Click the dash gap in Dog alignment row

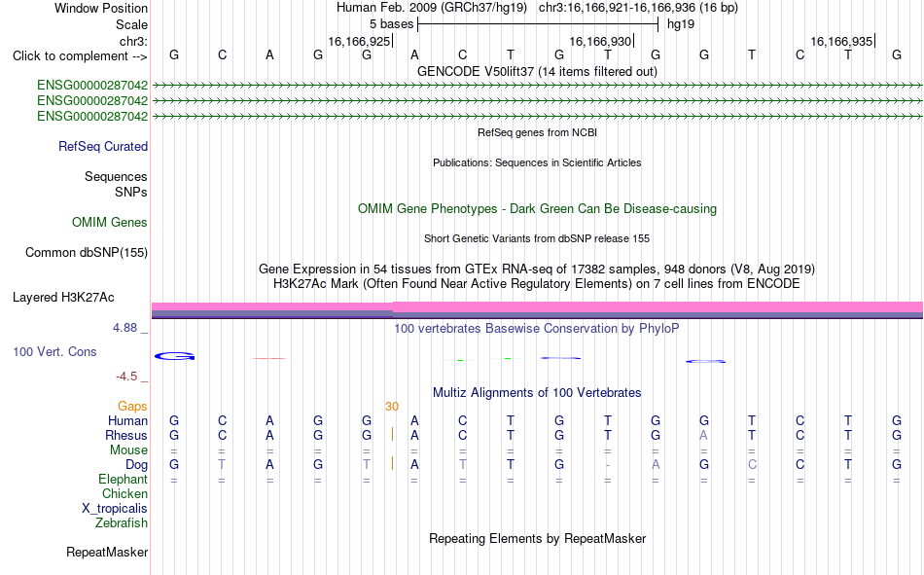coord(608,465)
